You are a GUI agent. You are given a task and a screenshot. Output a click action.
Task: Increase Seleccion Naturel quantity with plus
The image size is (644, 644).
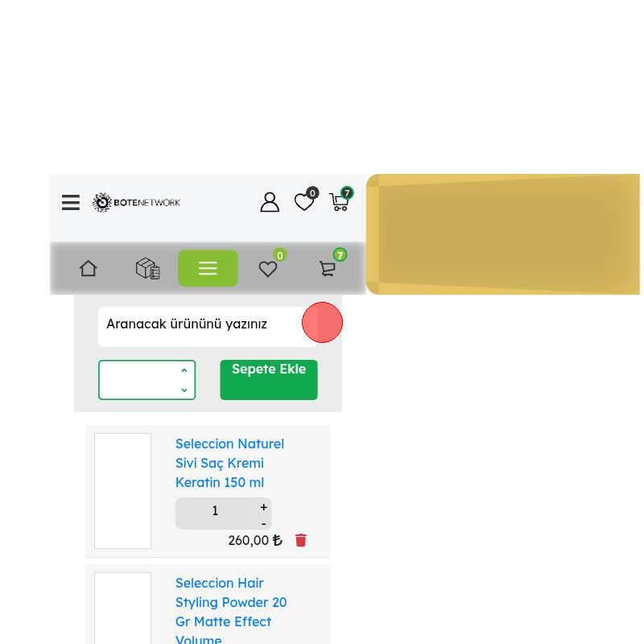point(264,508)
